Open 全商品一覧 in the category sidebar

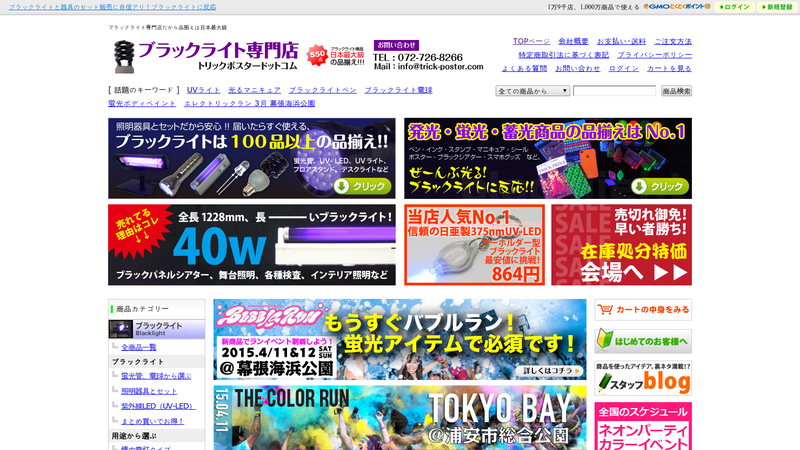(138, 347)
